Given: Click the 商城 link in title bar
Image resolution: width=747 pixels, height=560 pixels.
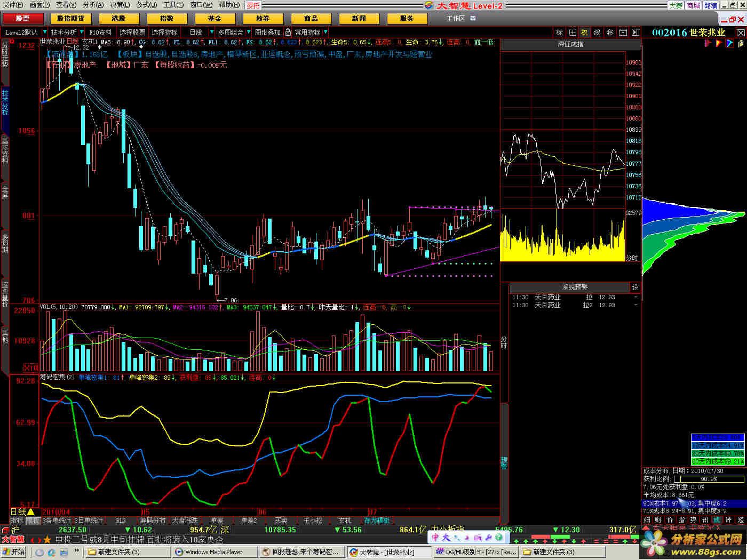Looking at the screenshot, I should (x=693, y=5).
